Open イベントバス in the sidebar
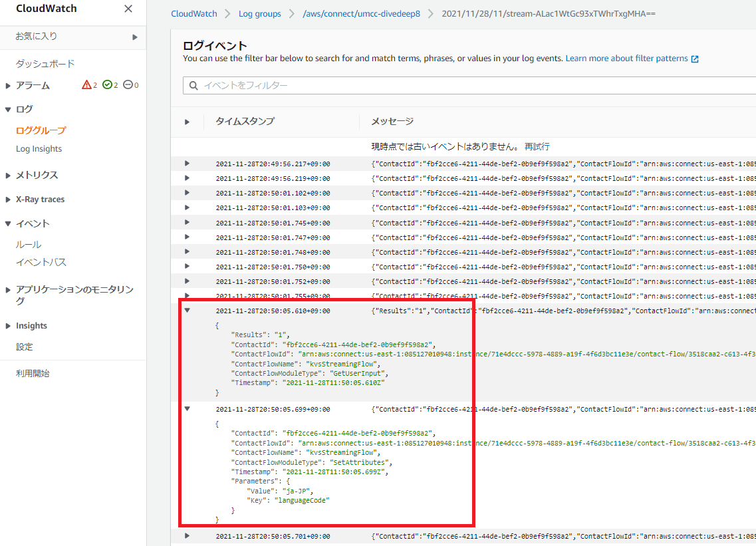The width and height of the screenshot is (756, 546). point(41,263)
